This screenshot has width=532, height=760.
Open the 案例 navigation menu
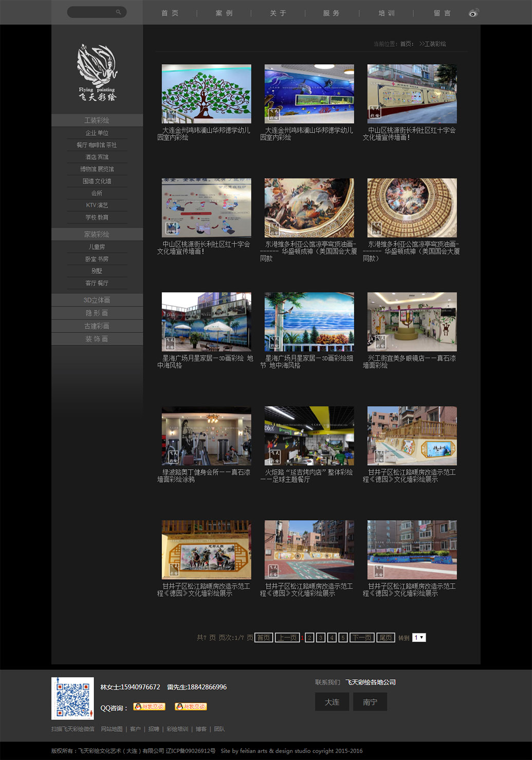pos(224,13)
